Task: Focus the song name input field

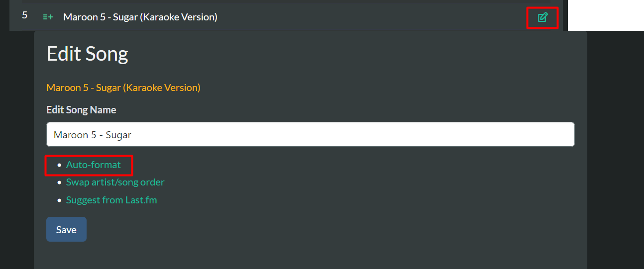Action: pyautogui.click(x=310, y=134)
